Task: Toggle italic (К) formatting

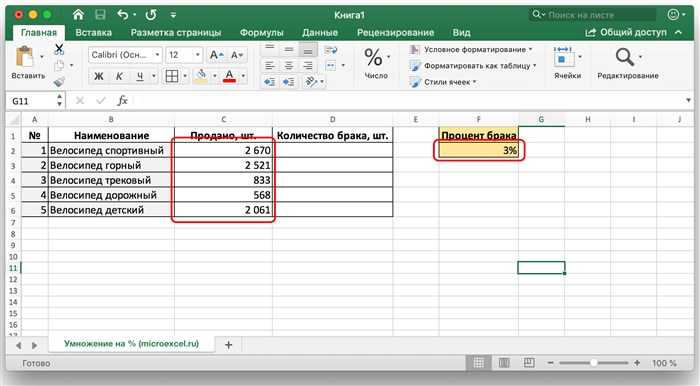Action: click(119, 76)
